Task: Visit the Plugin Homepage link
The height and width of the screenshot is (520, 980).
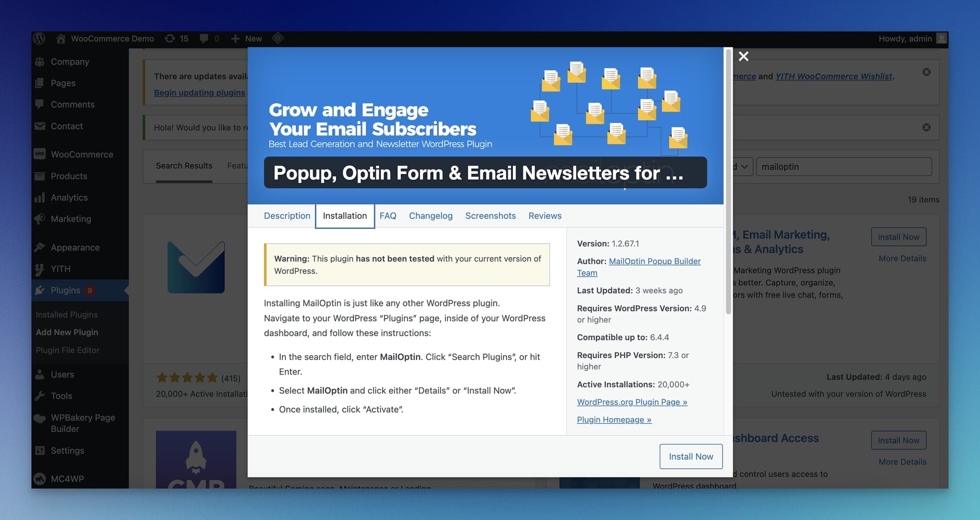Action: (x=614, y=419)
